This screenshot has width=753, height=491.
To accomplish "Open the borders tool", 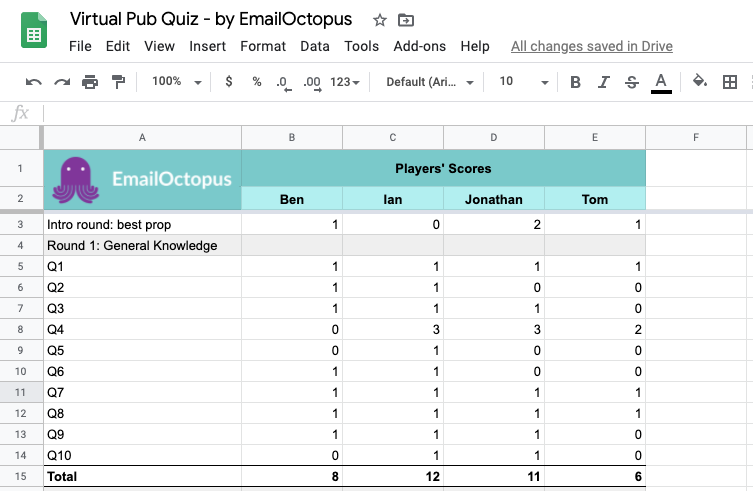I will click(731, 82).
